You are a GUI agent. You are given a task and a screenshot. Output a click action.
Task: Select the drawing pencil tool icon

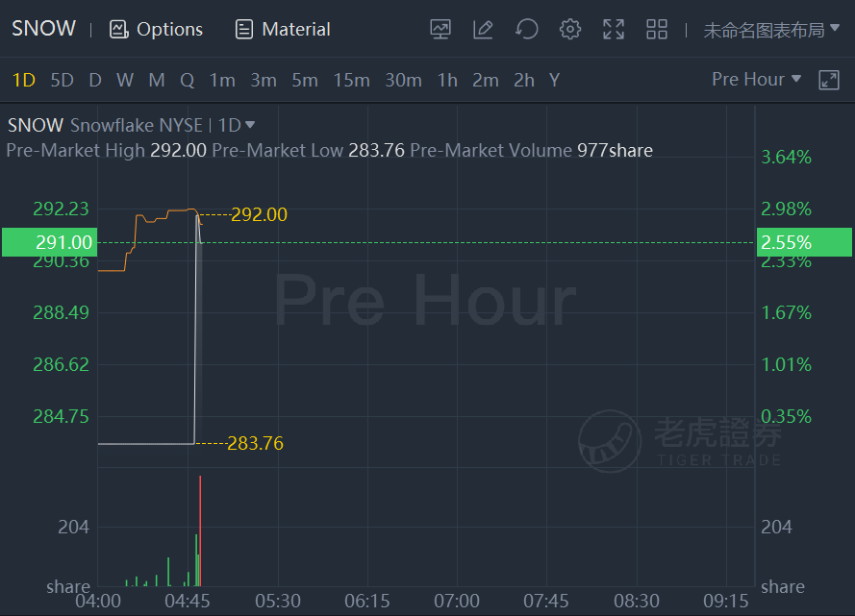click(x=483, y=29)
